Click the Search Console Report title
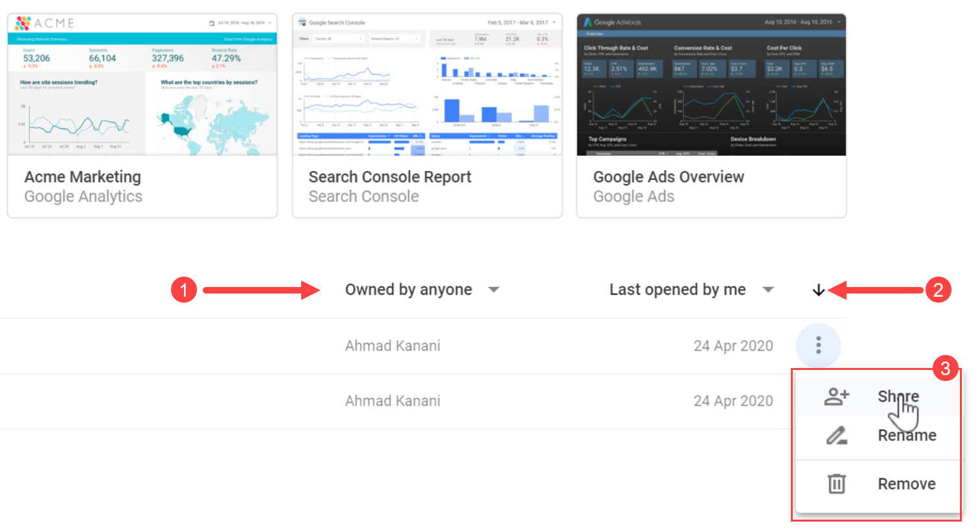The height and width of the screenshot is (530, 980). 390,177
